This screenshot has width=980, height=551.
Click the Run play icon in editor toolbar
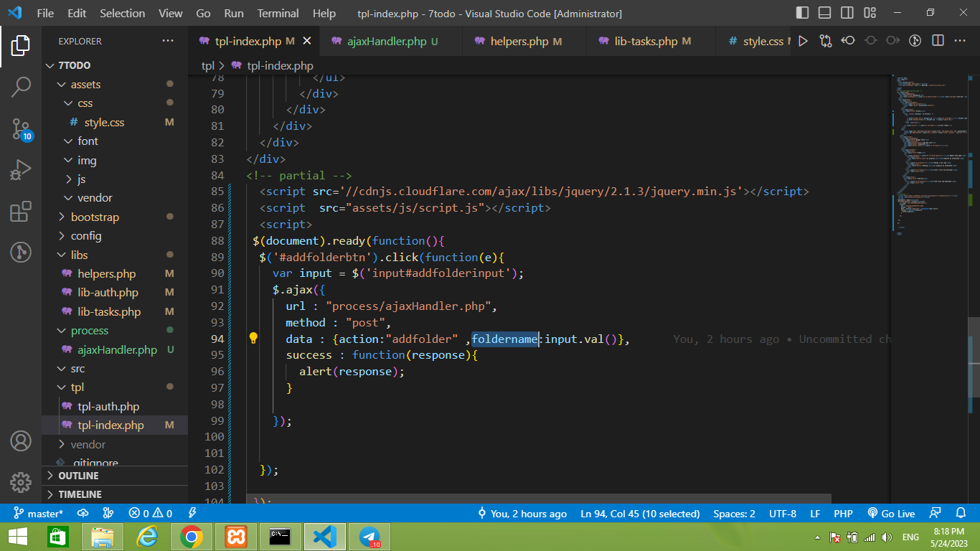[x=803, y=41]
